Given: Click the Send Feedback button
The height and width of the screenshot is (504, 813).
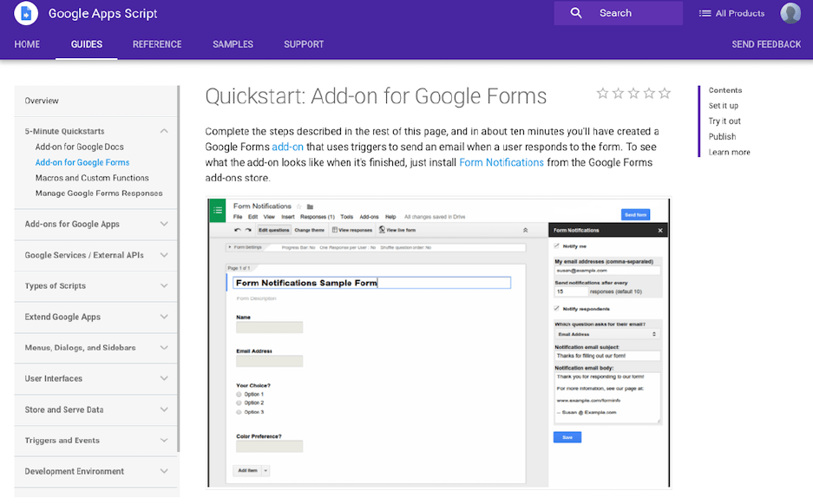Looking at the screenshot, I should pos(766,44).
